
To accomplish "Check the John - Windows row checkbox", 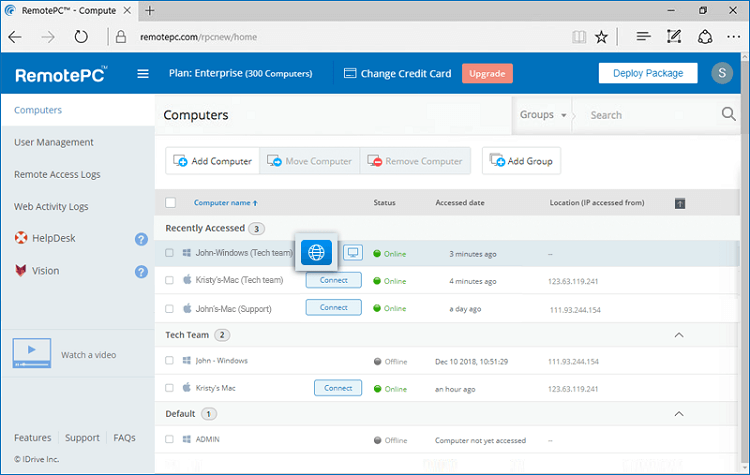I will [x=169, y=361].
